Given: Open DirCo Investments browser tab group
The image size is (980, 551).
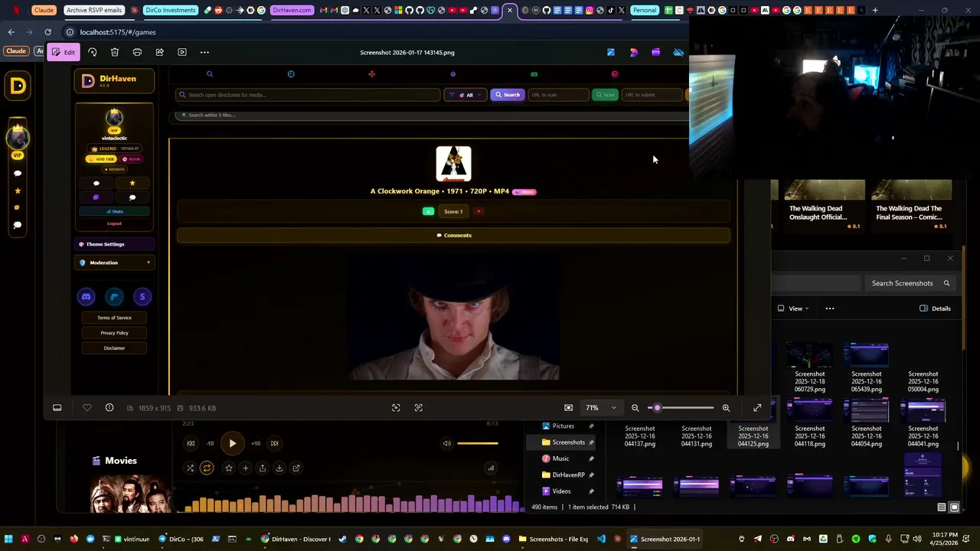Looking at the screenshot, I should [170, 10].
